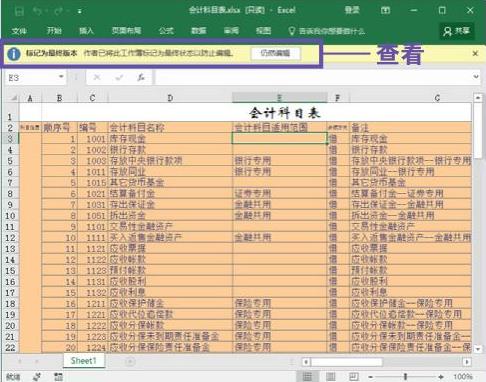Select the Sheet1 worksheet tab
The image size is (486, 382).
click(x=83, y=361)
